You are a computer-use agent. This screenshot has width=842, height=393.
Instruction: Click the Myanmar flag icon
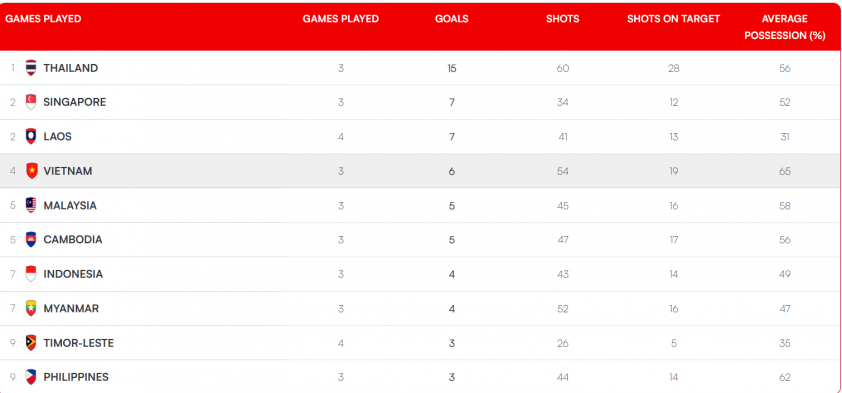click(31, 308)
